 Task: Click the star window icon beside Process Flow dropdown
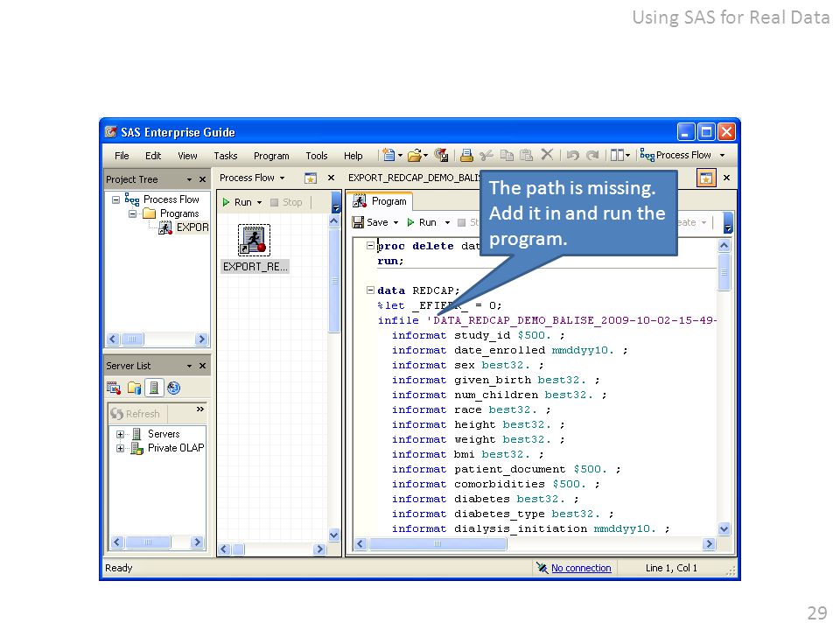click(310, 178)
